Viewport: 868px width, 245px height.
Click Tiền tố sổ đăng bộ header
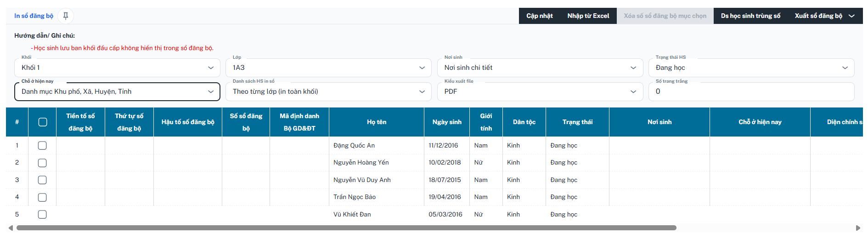(x=80, y=122)
